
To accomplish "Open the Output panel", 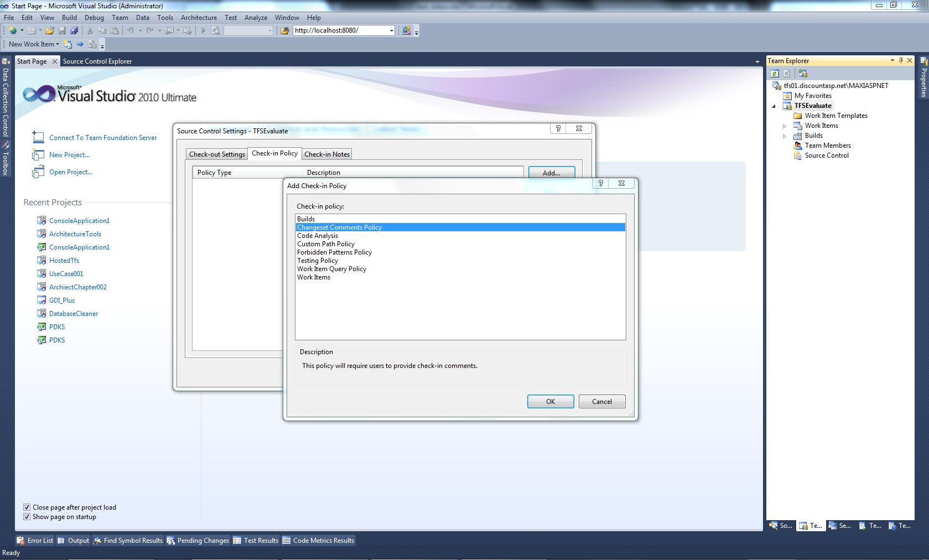I will (x=73, y=541).
